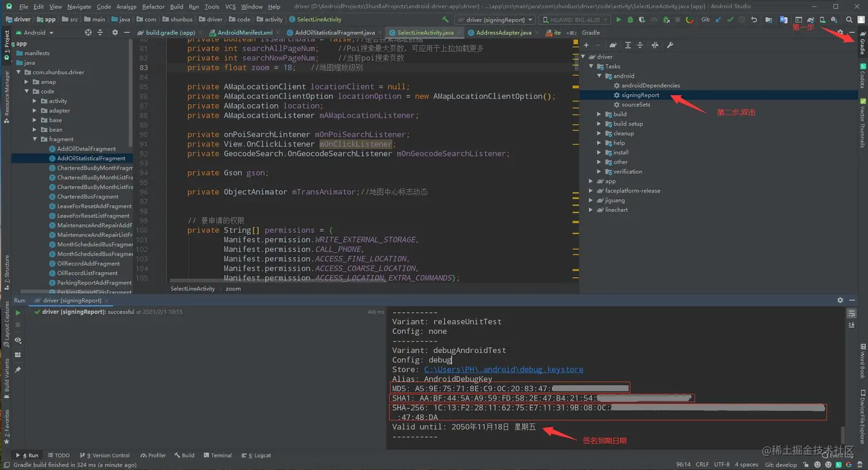Image resolution: width=868 pixels, height=470 pixels.
Task: Open the VCS menu
Action: click(x=230, y=6)
